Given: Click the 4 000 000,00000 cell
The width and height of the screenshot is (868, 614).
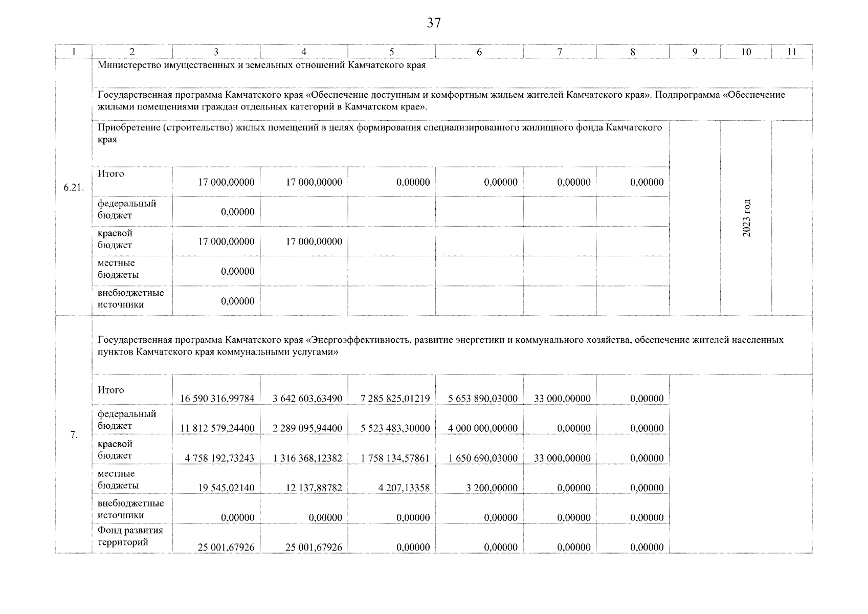Looking at the screenshot, I should pyautogui.click(x=483, y=428).
